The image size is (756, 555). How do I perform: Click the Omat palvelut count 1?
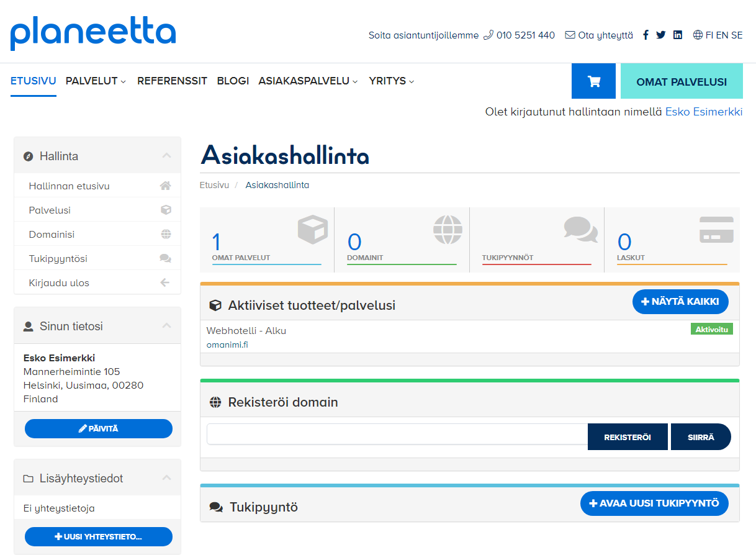tap(217, 242)
